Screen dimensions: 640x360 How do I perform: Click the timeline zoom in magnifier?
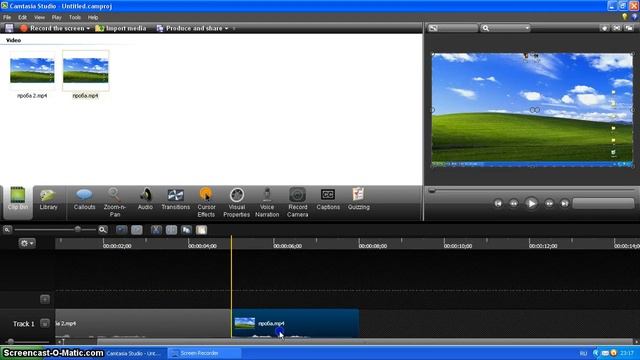click(x=103, y=230)
